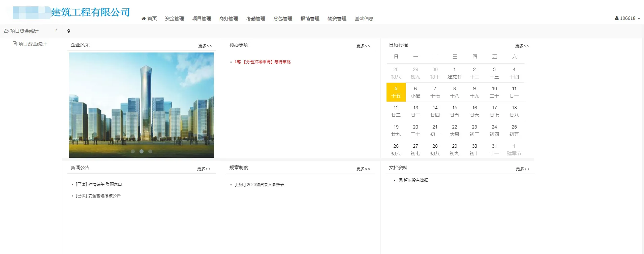Image resolution: width=644 pixels, height=254 pixels.
Task: Click 更多>> in the 企业风采 panel
Action: pos(205,46)
